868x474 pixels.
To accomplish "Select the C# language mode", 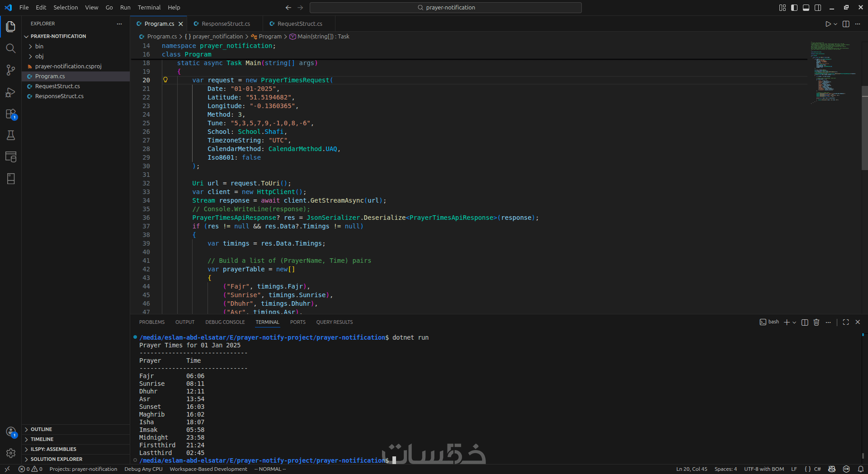I will click(817, 469).
